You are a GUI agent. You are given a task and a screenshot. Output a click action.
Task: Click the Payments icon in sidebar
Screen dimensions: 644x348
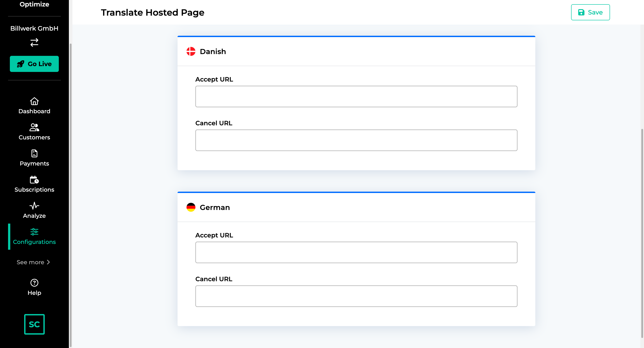coord(34,153)
